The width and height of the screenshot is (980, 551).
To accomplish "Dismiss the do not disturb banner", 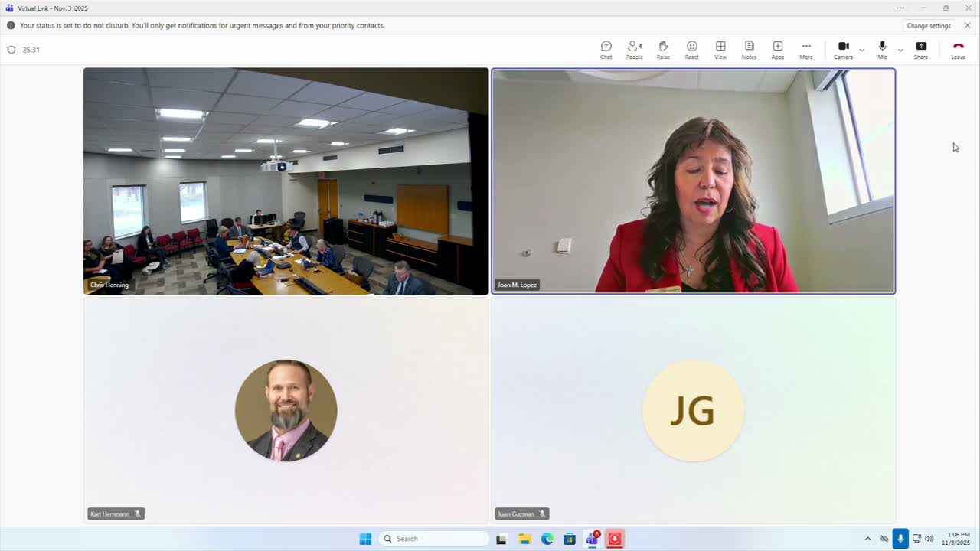I will (x=967, y=25).
